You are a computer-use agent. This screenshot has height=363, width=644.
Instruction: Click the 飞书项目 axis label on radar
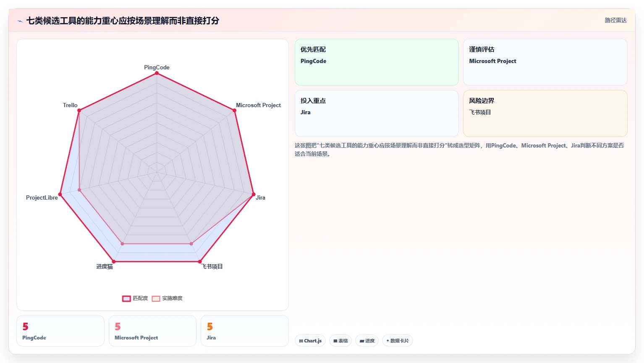(212, 266)
